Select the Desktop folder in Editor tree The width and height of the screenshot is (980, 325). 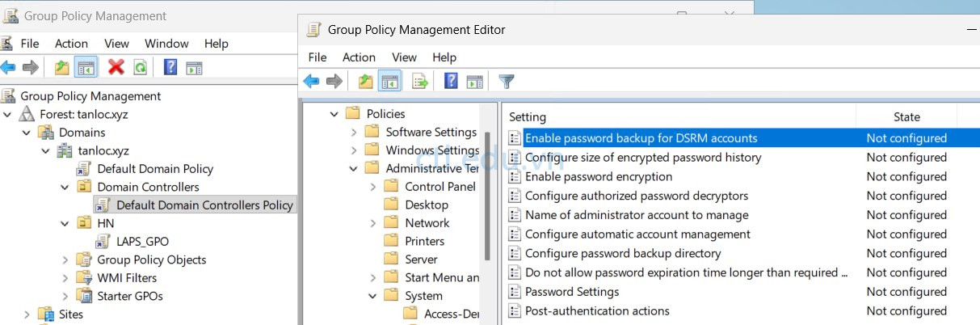(426, 205)
